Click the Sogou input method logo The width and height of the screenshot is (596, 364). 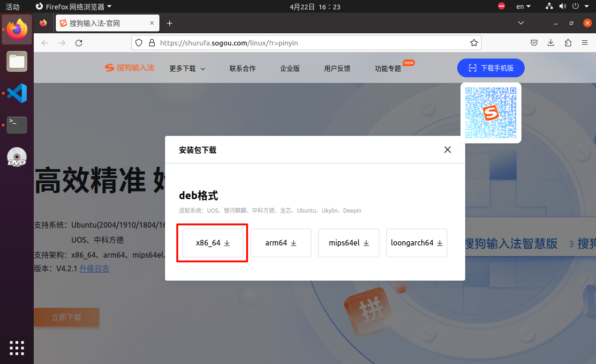(x=129, y=68)
